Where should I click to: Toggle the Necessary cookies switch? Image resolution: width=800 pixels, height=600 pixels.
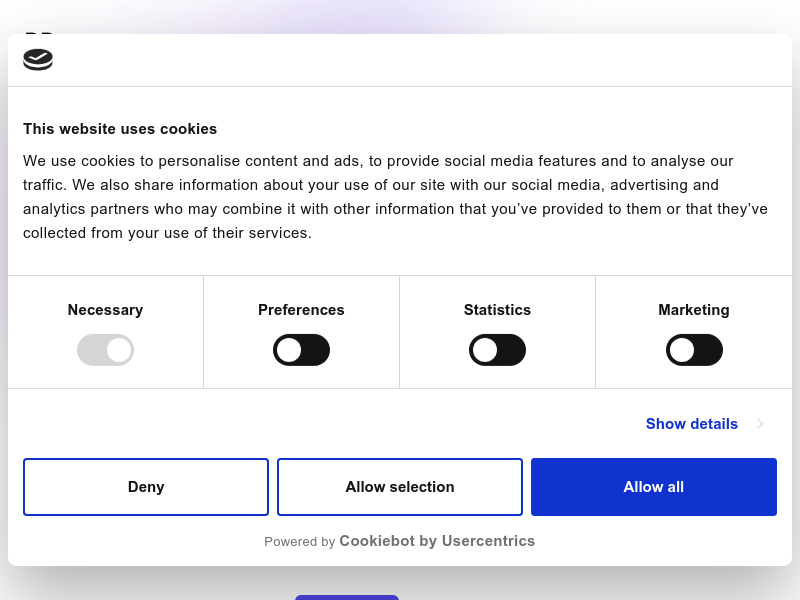pyautogui.click(x=105, y=350)
